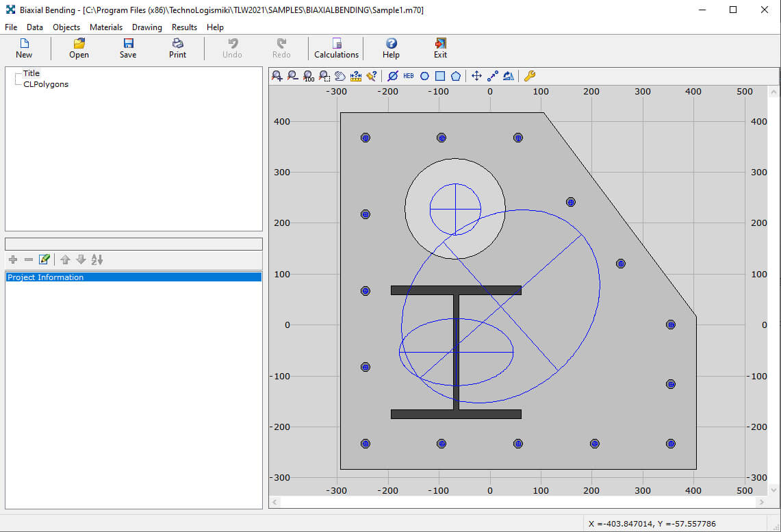Click the move object arrows tool
Viewport: 781px width, 532px height.
(476, 76)
